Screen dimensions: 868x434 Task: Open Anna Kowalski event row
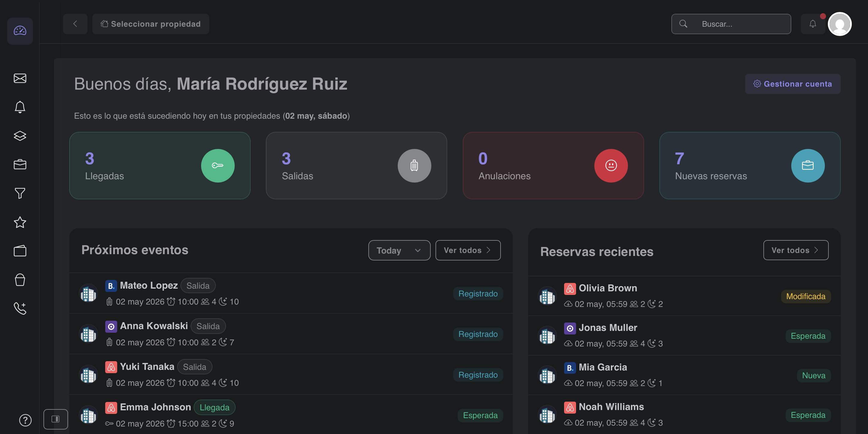[291, 334]
